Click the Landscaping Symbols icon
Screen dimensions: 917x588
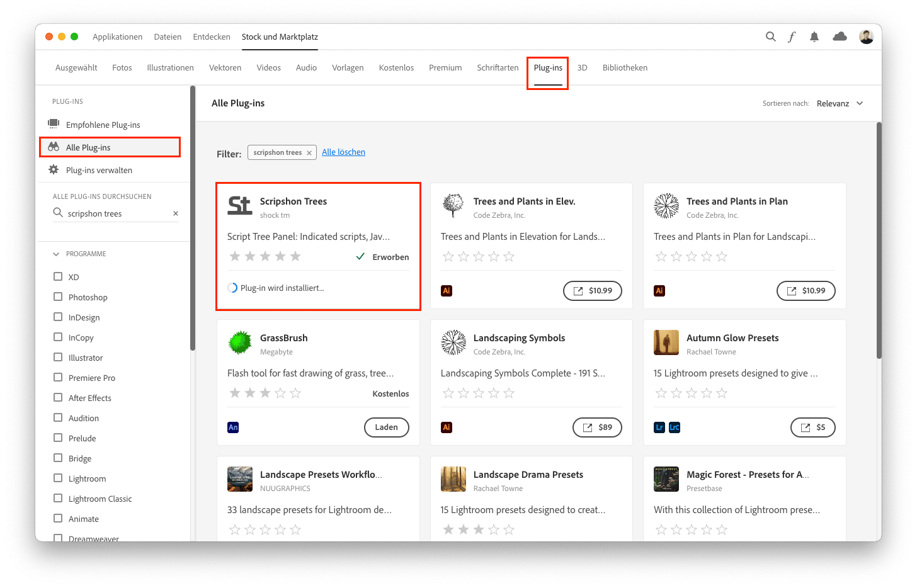click(x=453, y=342)
